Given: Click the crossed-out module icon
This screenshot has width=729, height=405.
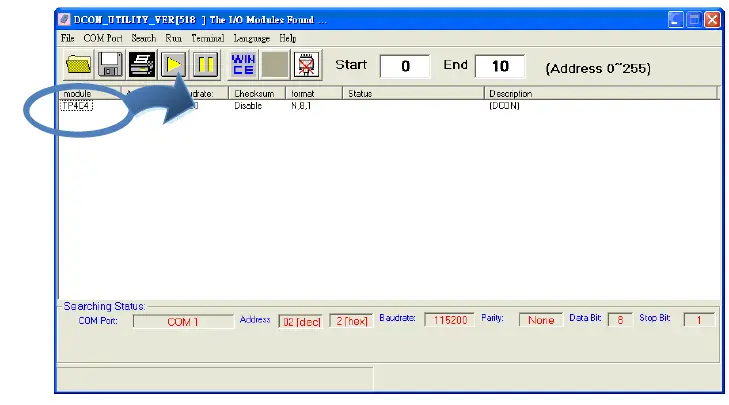Looking at the screenshot, I should [x=306, y=64].
